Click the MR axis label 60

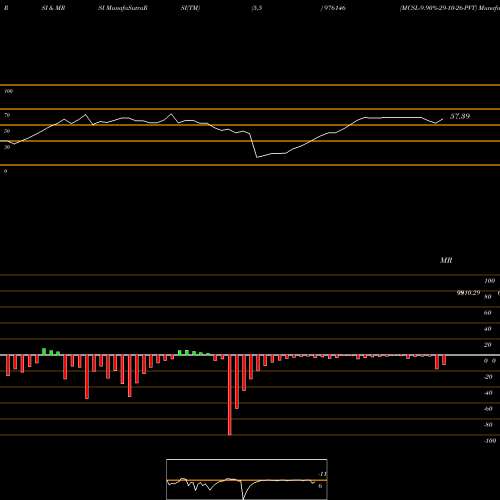tap(488, 313)
